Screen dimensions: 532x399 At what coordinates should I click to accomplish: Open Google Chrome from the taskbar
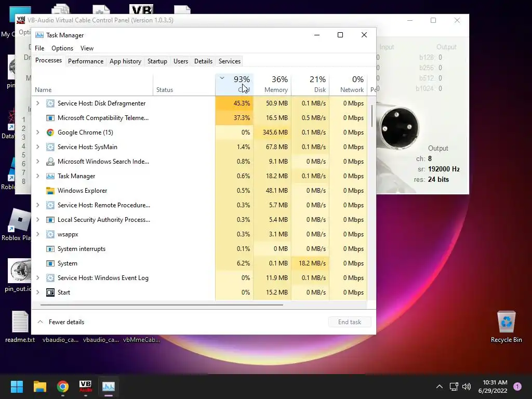pos(62,387)
